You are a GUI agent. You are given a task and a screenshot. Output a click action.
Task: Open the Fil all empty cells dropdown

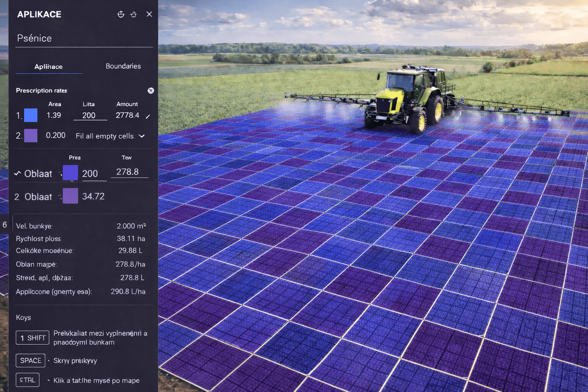[x=105, y=136]
